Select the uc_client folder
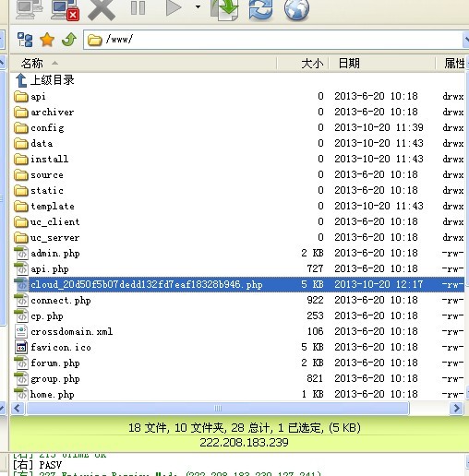469x476 pixels. 237,221
